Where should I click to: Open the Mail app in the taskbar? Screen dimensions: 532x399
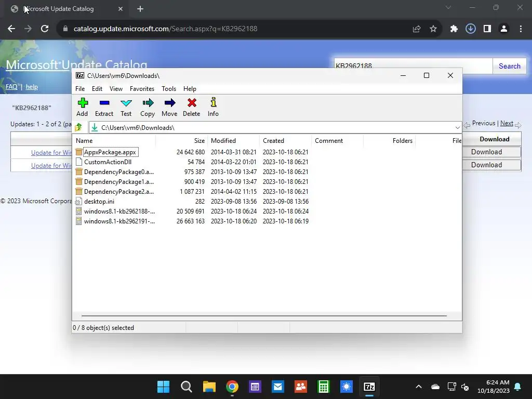point(278,387)
